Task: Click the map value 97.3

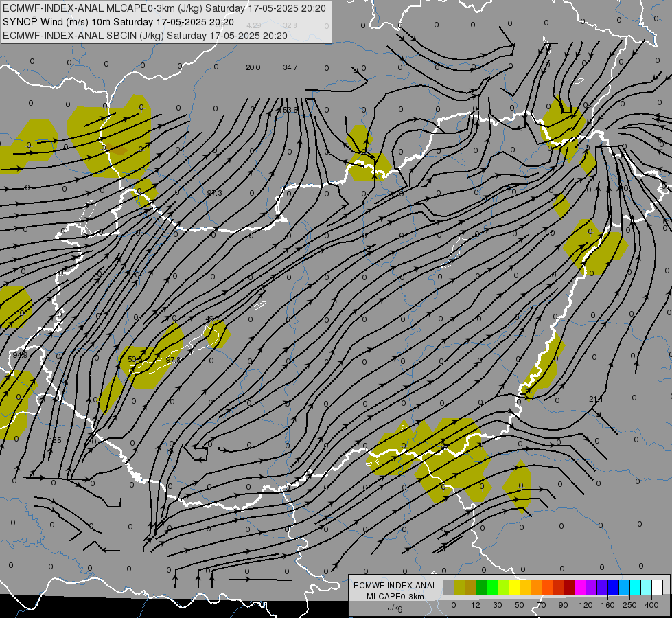Action: [x=214, y=193]
